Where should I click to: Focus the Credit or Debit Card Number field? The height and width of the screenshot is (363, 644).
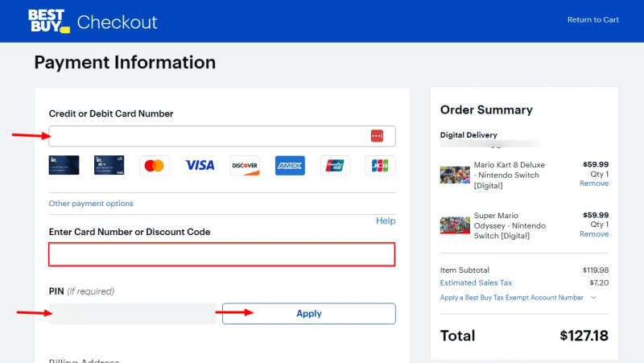tap(222, 136)
